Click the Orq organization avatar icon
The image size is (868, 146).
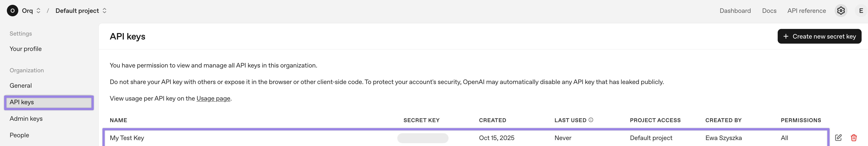click(x=13, y=11)
